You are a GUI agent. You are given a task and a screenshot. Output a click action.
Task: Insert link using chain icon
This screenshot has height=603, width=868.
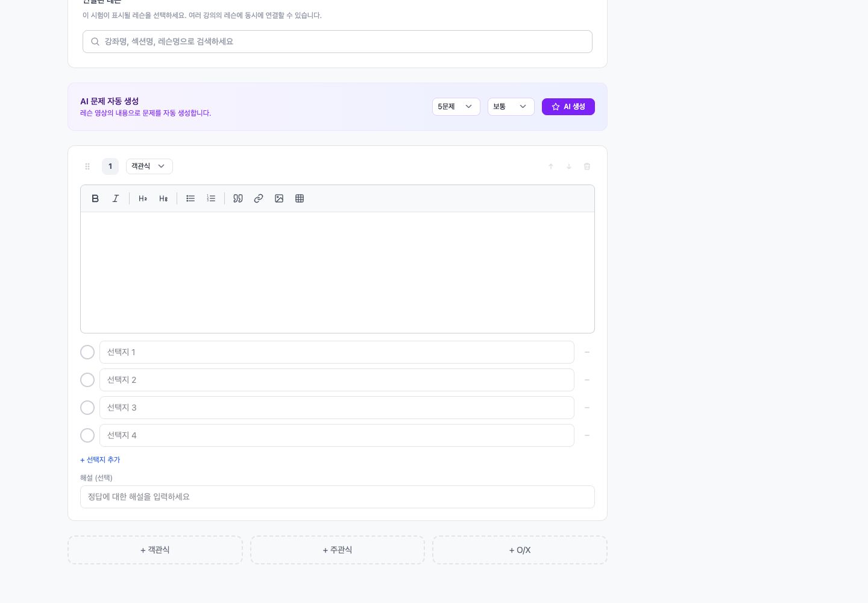(259, 198)
